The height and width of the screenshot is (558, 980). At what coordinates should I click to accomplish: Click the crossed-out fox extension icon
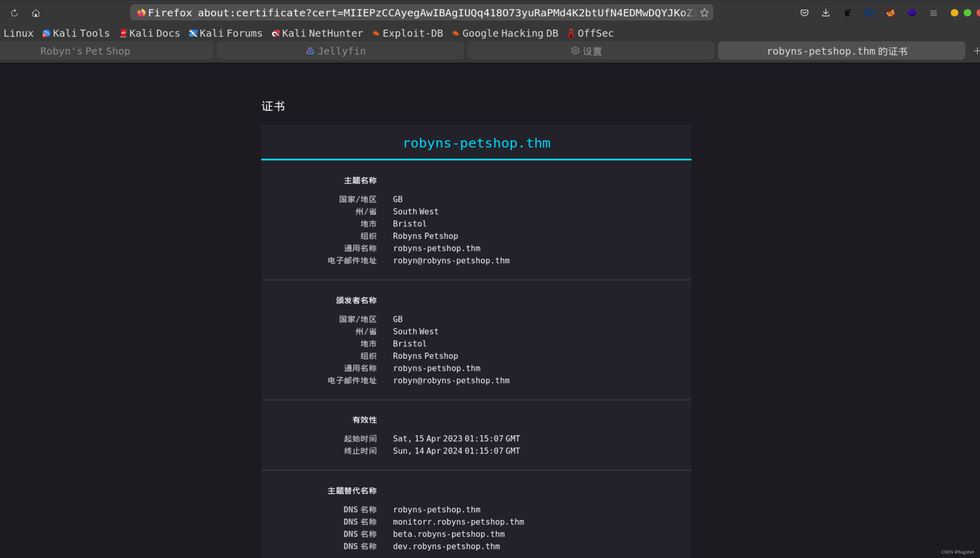pos(890,13)
